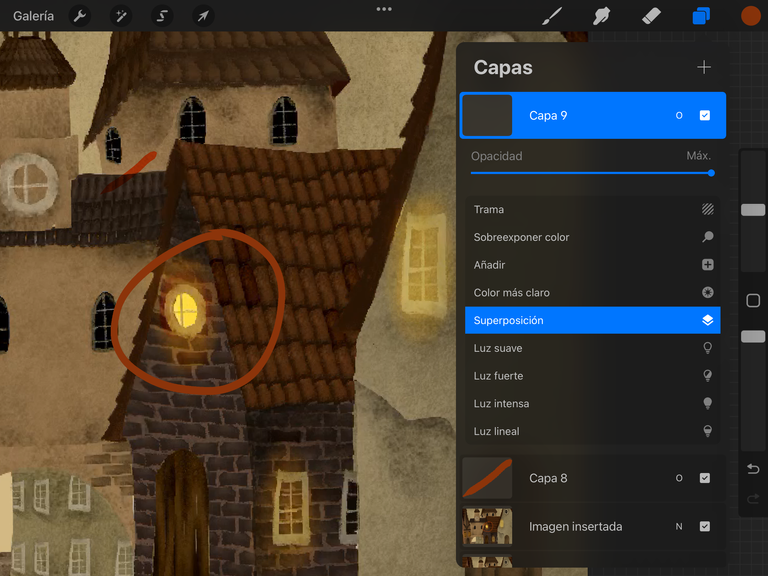
Task: Choose Luz fuerte blend mode
Action: click(x=593, y=376)
